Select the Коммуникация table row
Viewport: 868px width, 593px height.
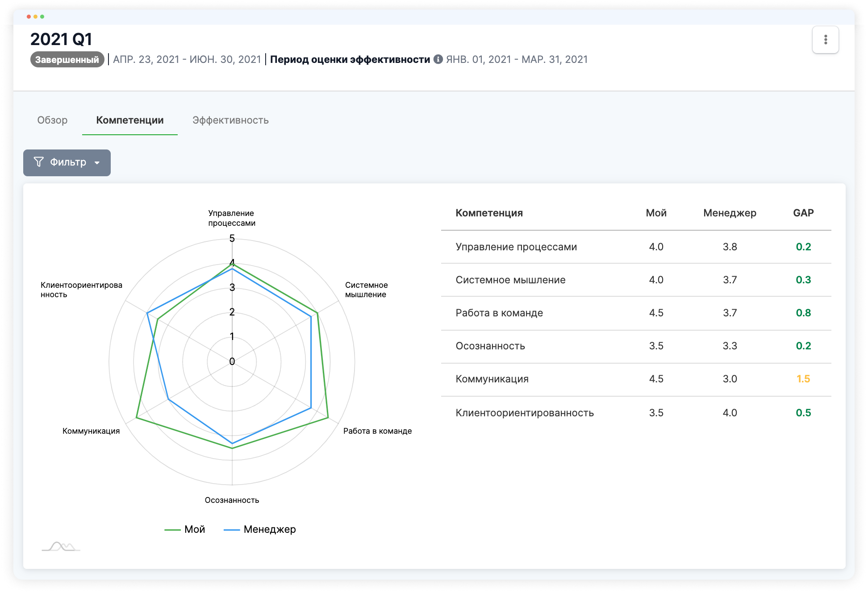click(636, 379)
